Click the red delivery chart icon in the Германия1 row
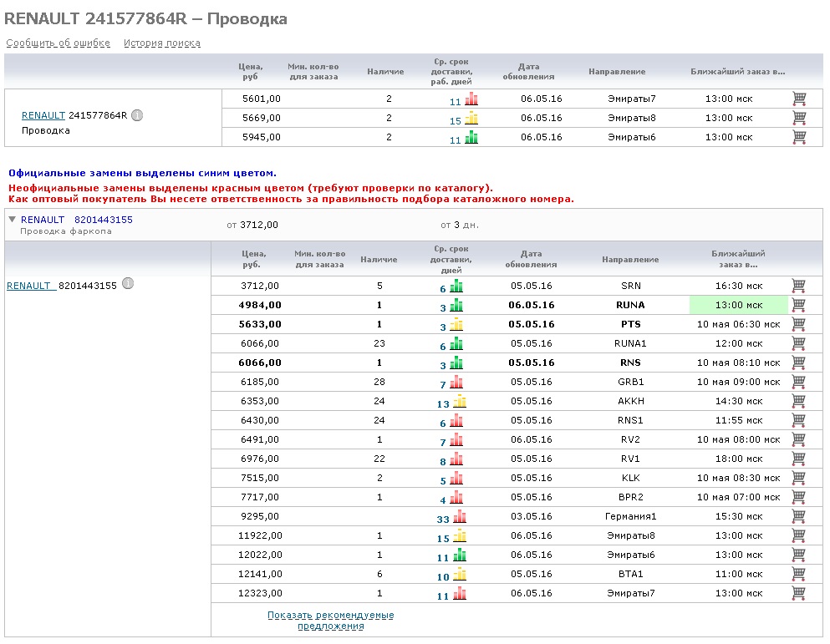This screenshot has width=830, height=644. (460, 516)
